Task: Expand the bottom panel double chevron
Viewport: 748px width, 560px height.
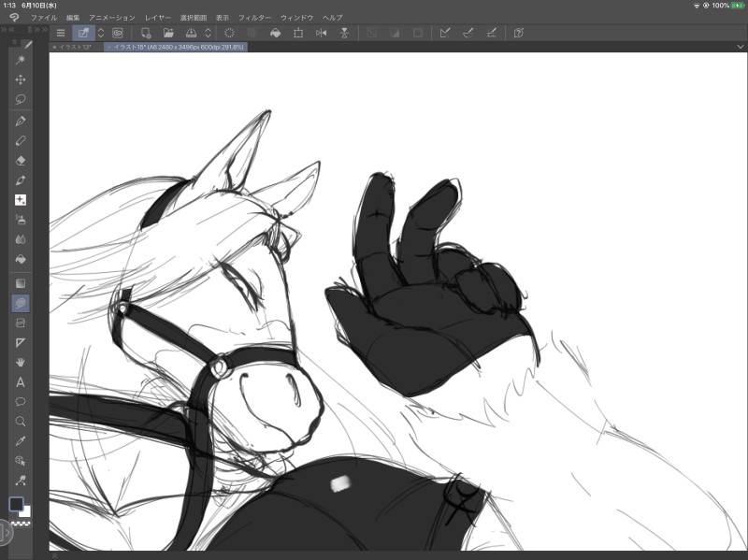Action: [x=54, y=555]
